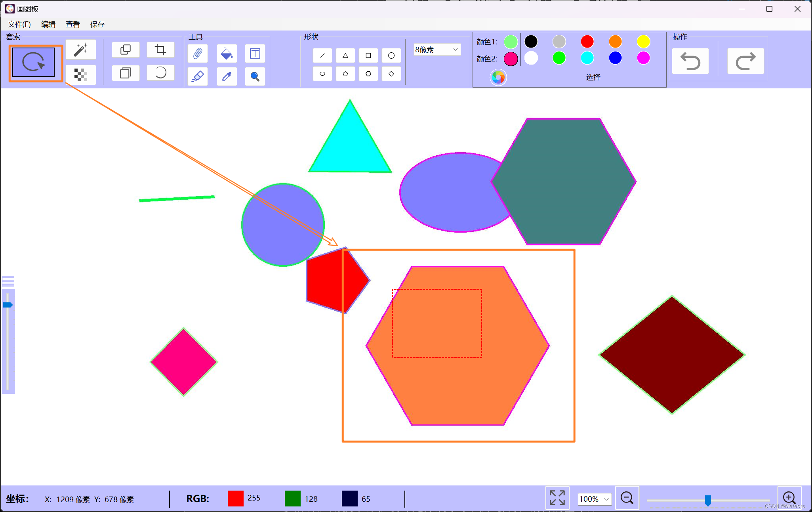Select the lasso selection tool
This screenshot has width=812, height=512.
click(x=34, y=63)
